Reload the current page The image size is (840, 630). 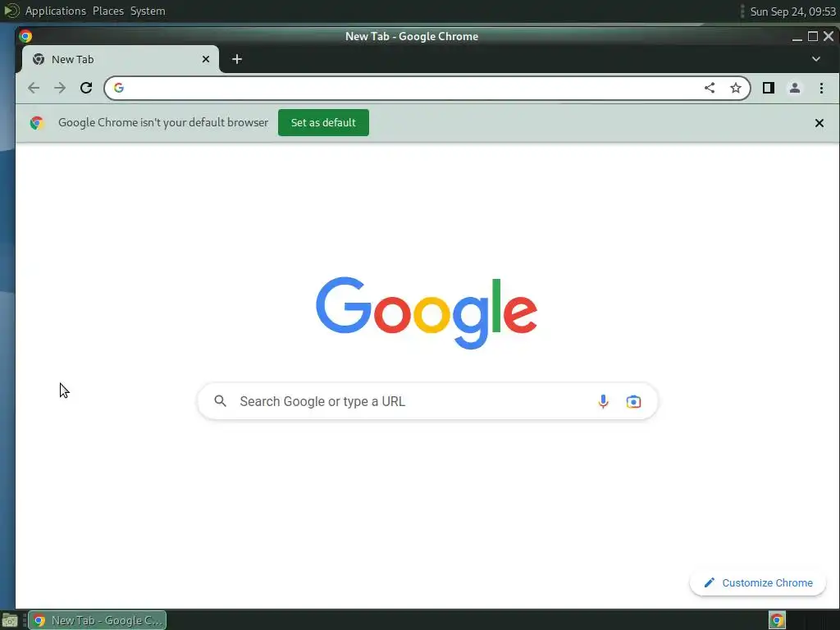pyautogui.click(x=85, y=88)
